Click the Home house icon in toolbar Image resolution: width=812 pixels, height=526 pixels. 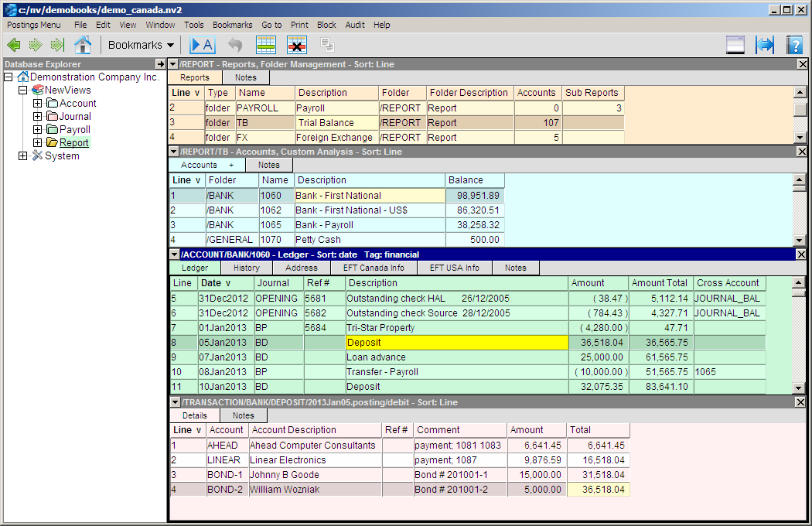83,45
